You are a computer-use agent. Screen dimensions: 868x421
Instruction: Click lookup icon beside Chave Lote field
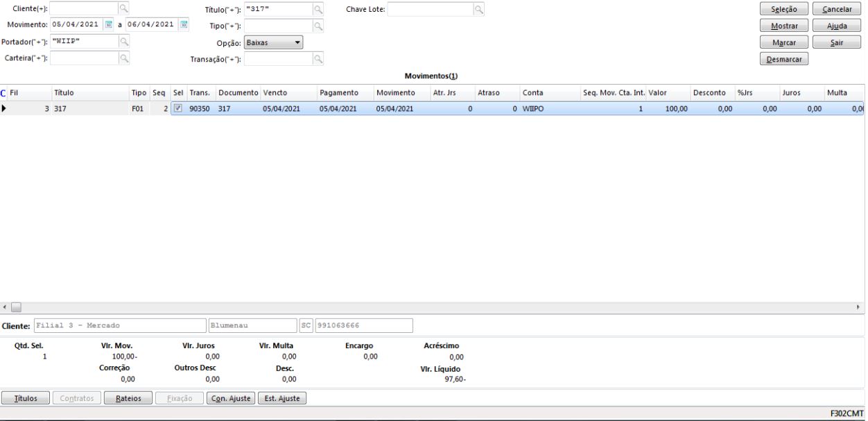(478, 10)
